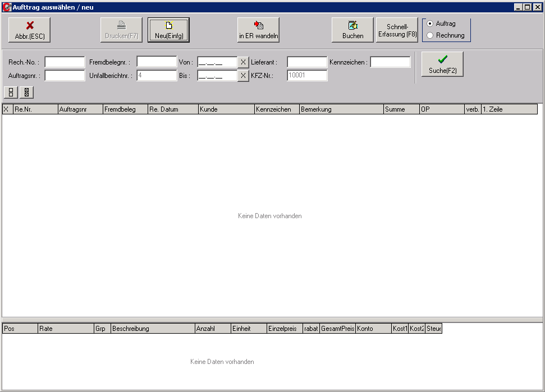
Task: Clear the Bis date with X button
Action: point(243,76)
